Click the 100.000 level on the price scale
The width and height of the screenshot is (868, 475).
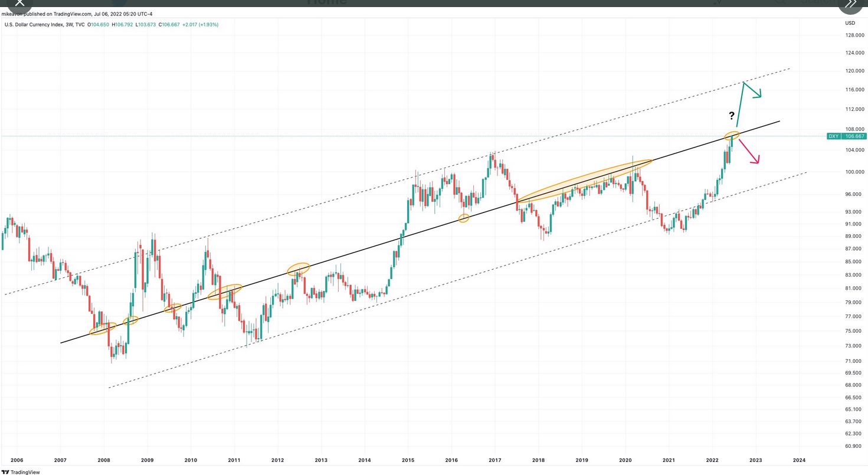coord(854,172)
